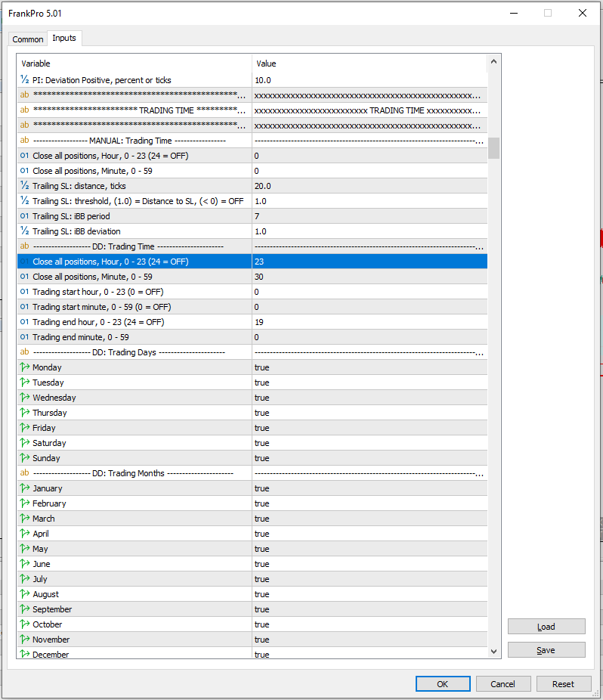The width and height of the screenshot is (603, 700).
Task: Click the Cancel button
Action: [x=503, y=684]
